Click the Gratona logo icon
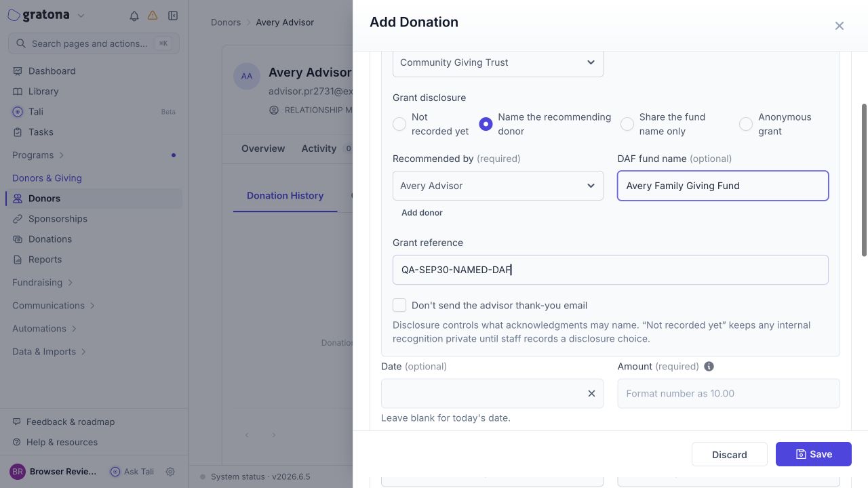The width and height of the screenshot is (868, 488). click(14, 15)
